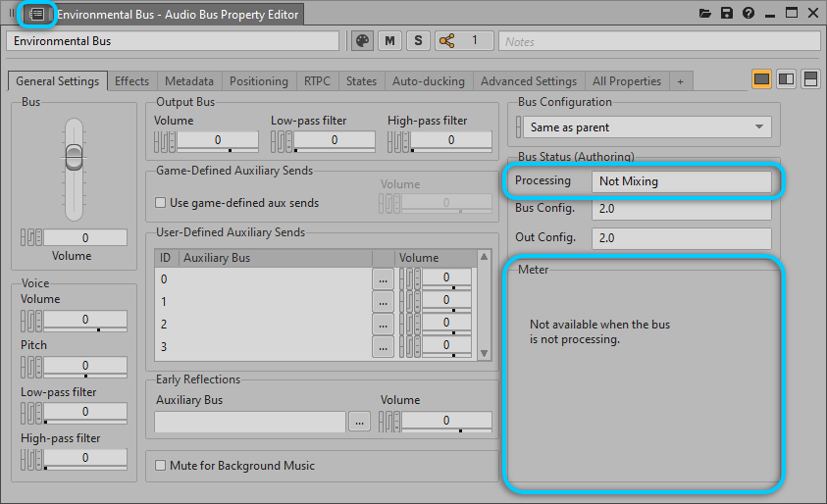Click the share references icon
This screenshot has height=504, width=827.
pyautogui.click(x=447, y=41)
